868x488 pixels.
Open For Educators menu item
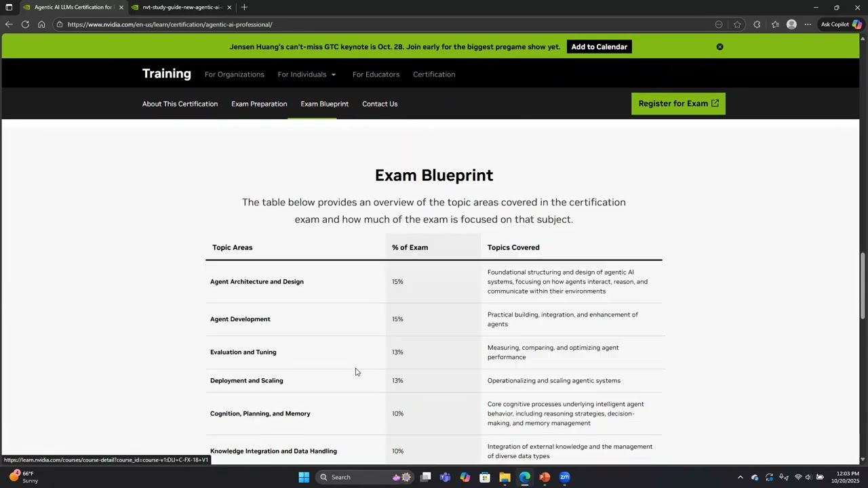pyautogui.click(x=376, y=75)
